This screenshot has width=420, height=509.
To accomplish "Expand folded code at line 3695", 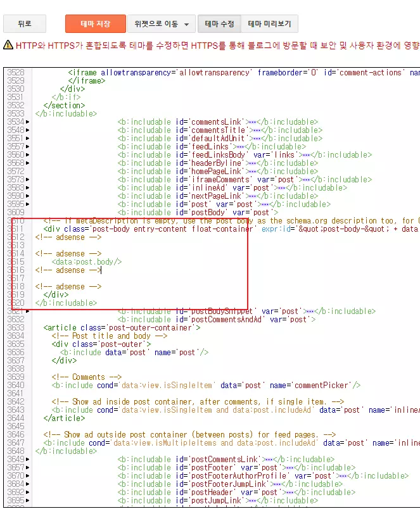I will coord(28,501).
